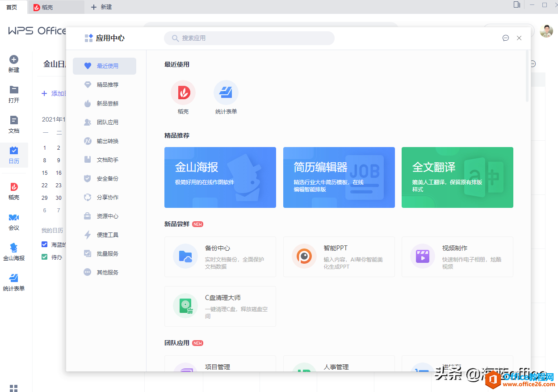Close the 应用中心 dialog
Viewport: 558px width, 392px height.
click(519, 38)
